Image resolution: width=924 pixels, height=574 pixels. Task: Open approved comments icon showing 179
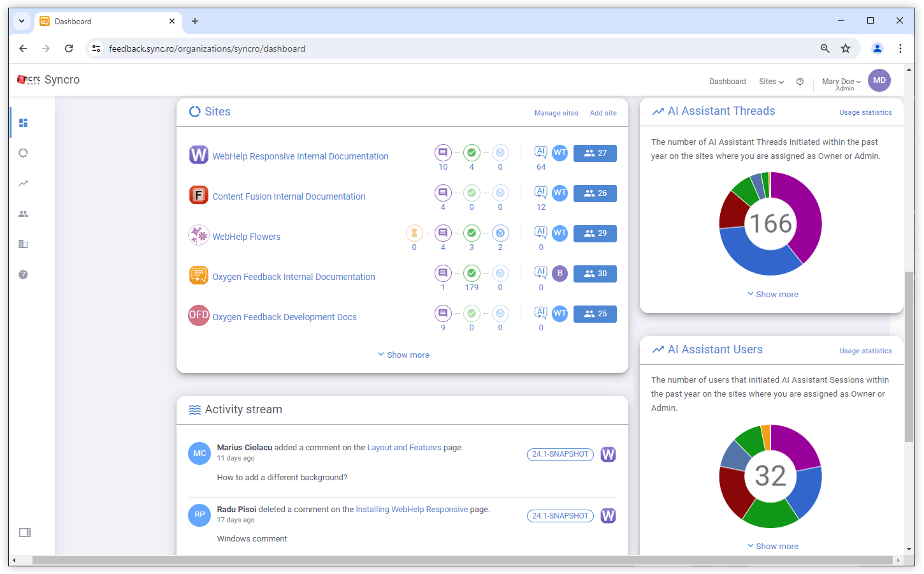pos(472,273)
